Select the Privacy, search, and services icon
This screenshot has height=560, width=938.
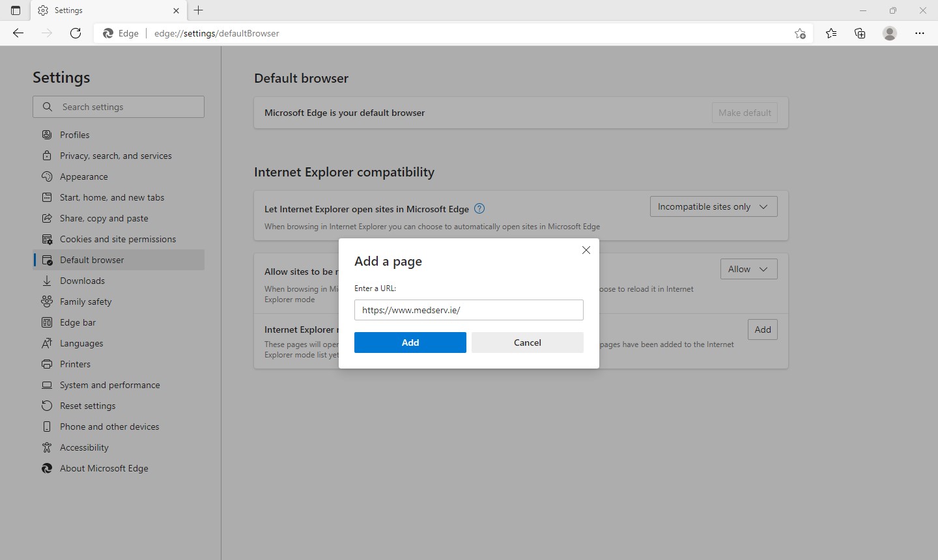tap(46, 156)
